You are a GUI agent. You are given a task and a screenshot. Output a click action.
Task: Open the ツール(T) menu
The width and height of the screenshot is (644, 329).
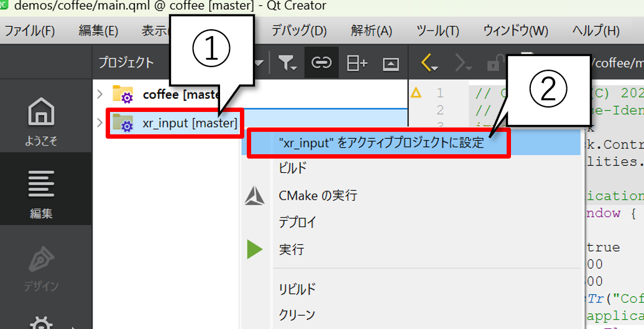point(438,30)
